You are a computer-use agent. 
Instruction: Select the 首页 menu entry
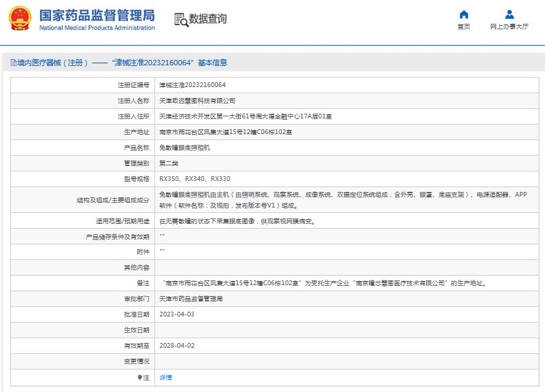click(463, 26)
